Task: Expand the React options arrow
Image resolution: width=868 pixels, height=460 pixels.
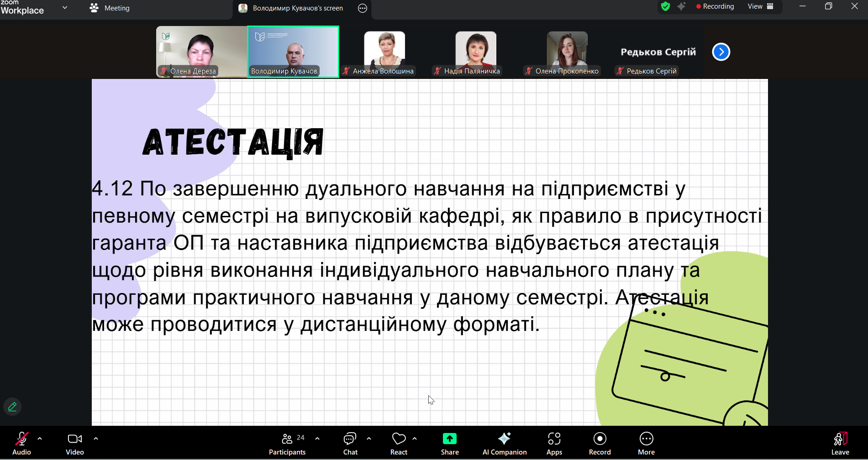Action: (415, 439)
